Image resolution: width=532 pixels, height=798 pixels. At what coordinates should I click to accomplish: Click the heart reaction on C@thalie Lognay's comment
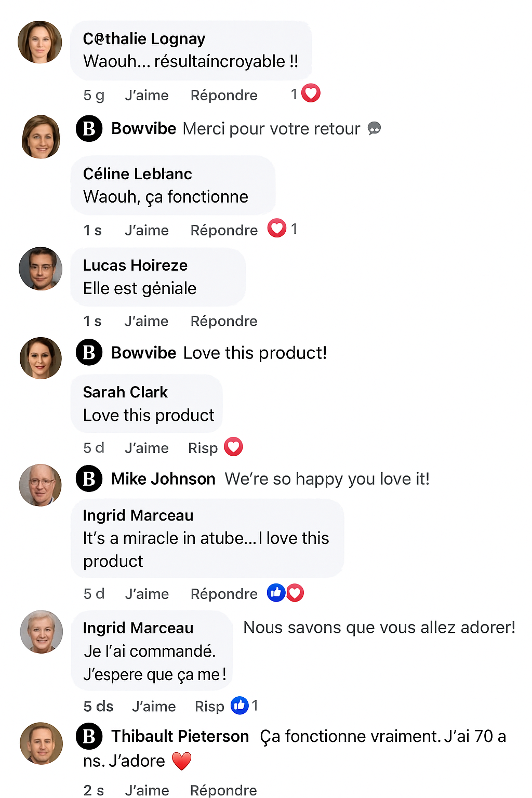pos(311,94)
